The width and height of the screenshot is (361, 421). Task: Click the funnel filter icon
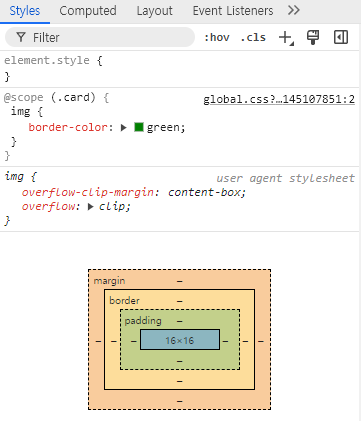(x=21, y=37)
